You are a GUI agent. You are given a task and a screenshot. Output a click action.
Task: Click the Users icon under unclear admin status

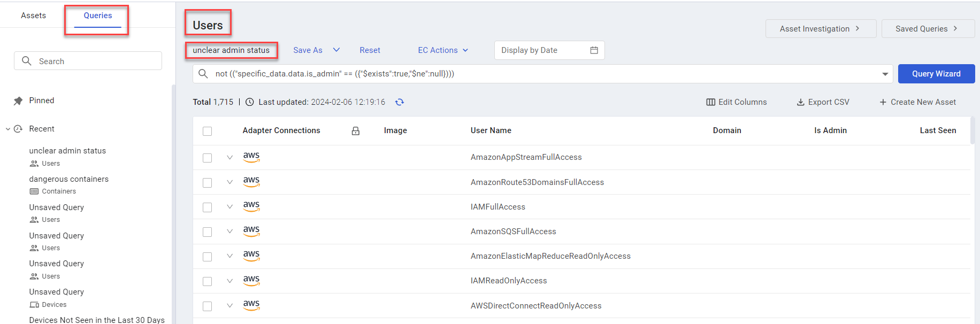tap(34, 164)
